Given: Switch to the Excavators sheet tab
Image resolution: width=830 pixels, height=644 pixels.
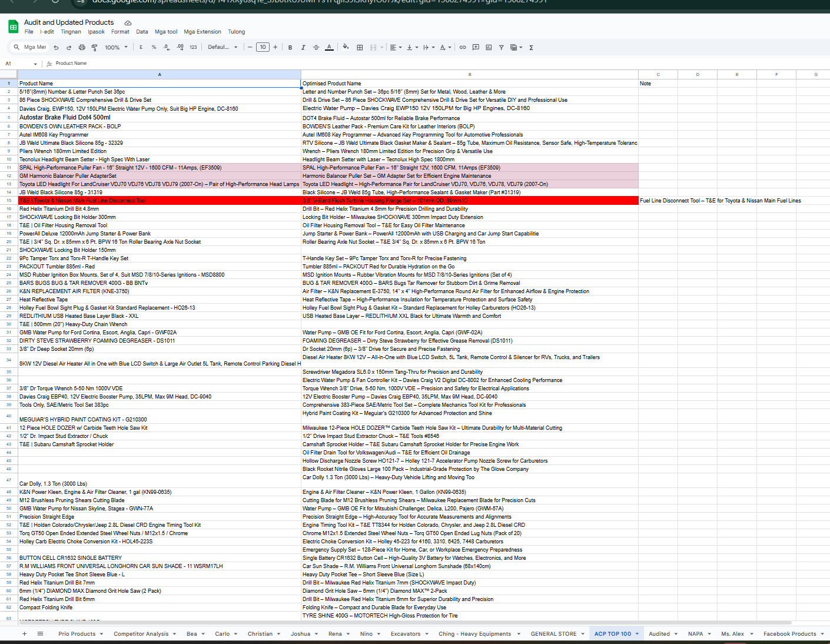Looking at the screenshot, I should click(x=406, y=634).
